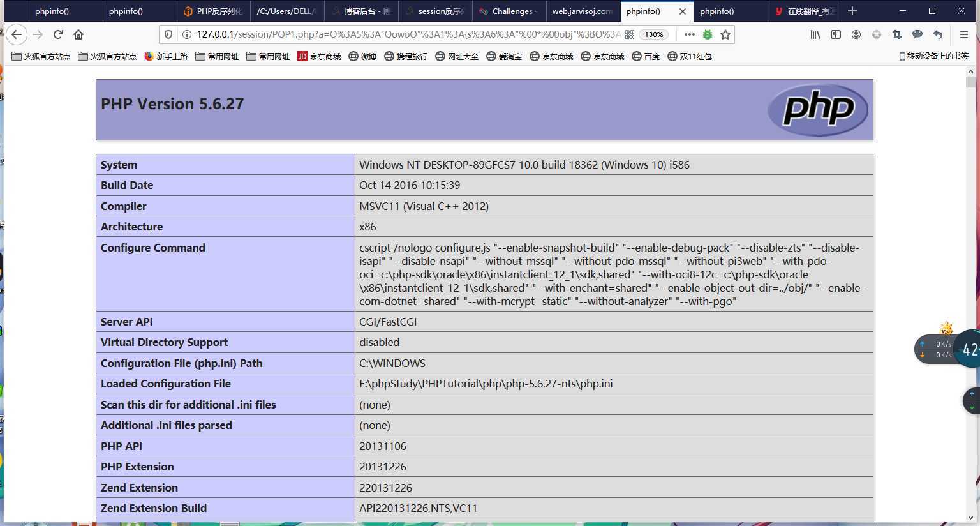This screenshot has width=980, height=526.
Task: Click the vertical scrollbar thumb
Action: [x=971, y=82]
